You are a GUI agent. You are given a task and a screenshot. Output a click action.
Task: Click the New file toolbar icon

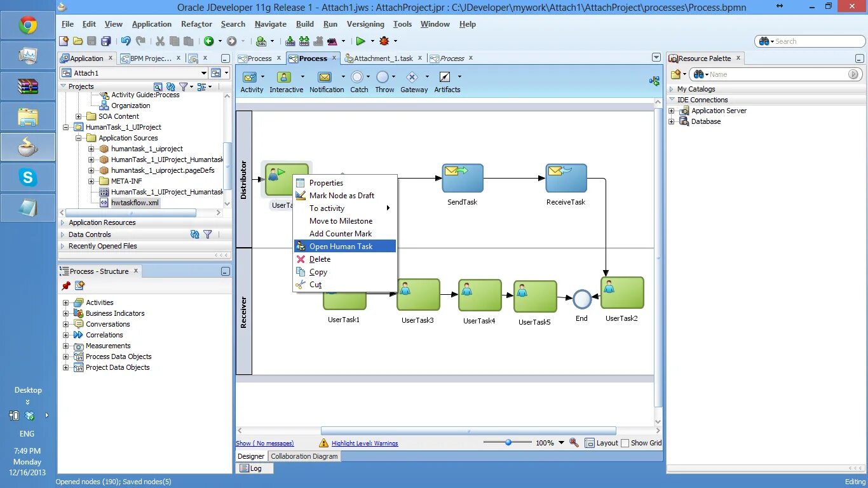click(64, 41)
